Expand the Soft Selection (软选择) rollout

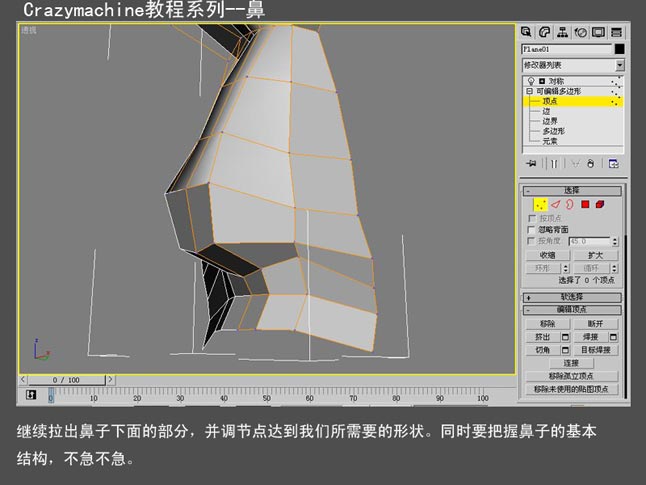coord(572,297)
